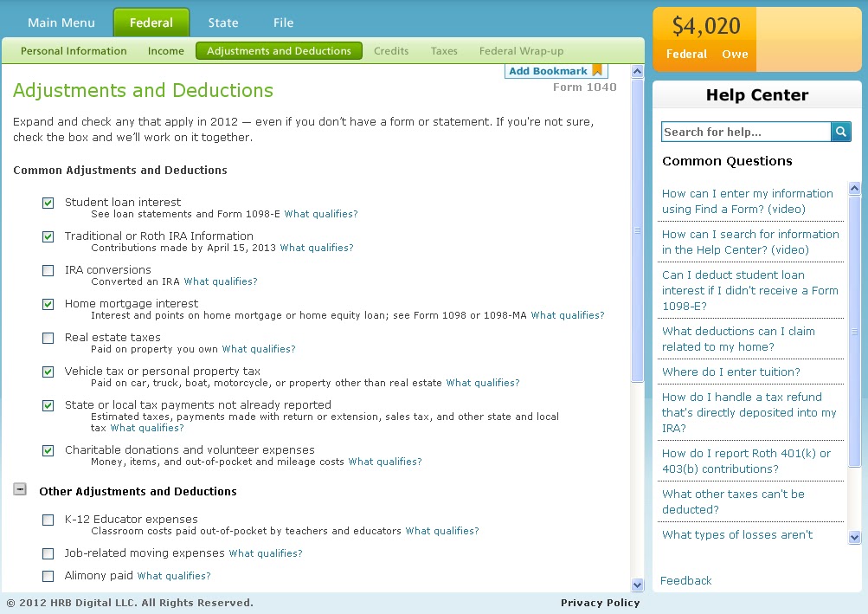View the Privacy Policy

(x=600, y=602)
